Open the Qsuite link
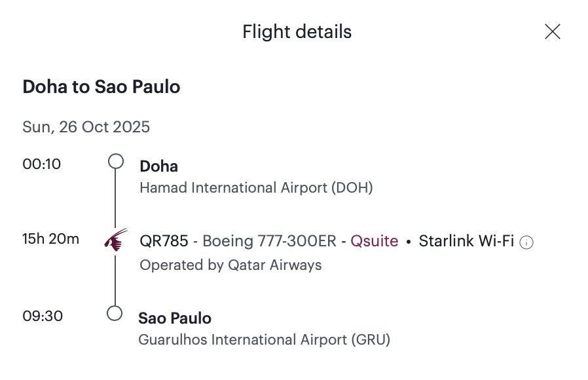 [x=375, y=241]
